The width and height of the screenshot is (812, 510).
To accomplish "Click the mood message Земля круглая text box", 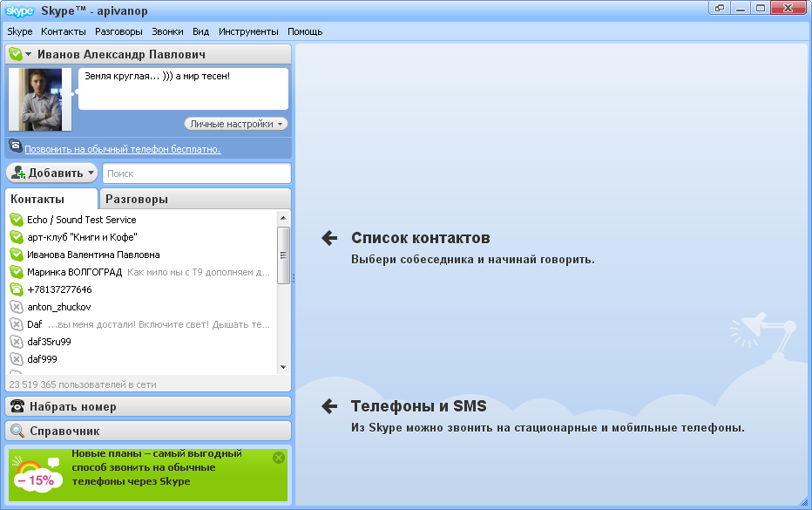I will [183, 89].
